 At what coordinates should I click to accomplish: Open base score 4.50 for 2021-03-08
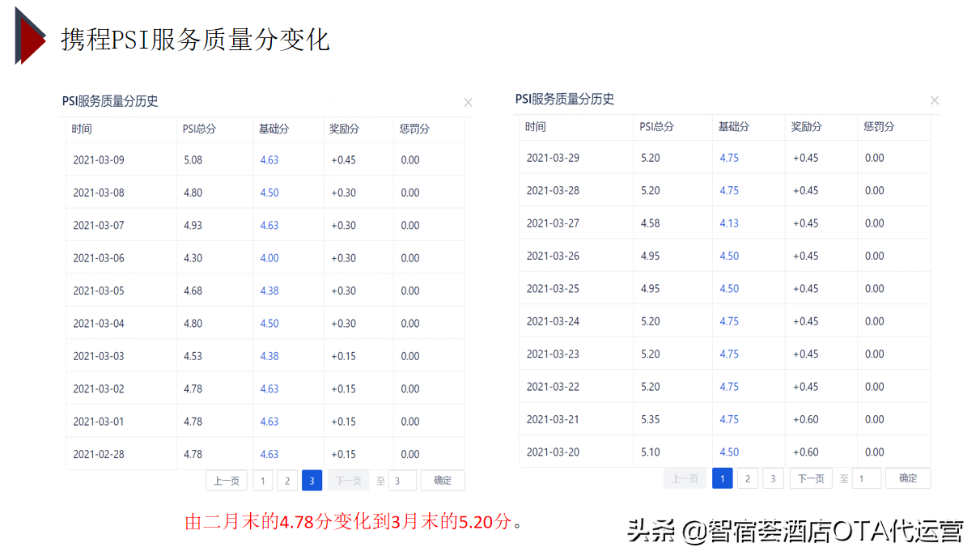coord(269,193)
